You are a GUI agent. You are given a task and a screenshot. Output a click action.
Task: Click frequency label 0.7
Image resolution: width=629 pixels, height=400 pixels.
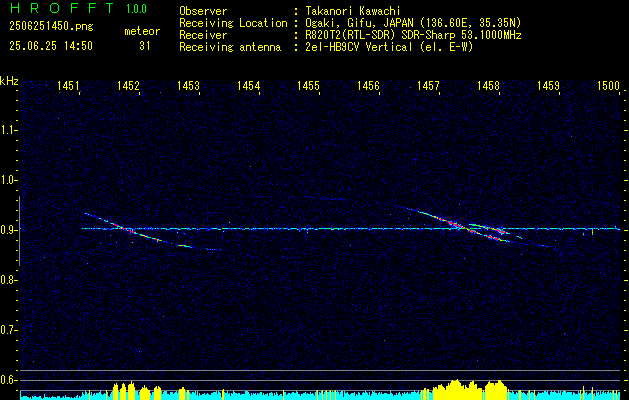(x=7, y=330)
